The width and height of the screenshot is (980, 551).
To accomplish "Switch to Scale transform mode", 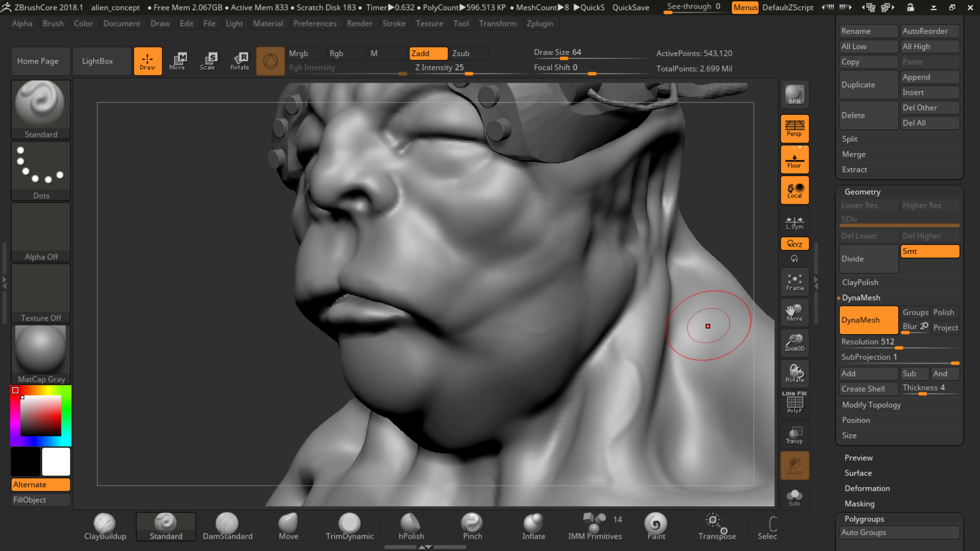I will point(208,61).
